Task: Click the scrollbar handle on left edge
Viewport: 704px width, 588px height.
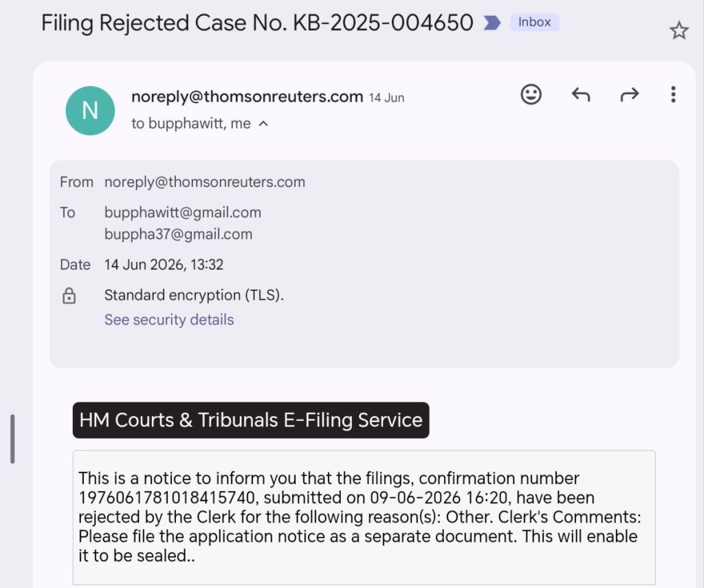Action: [x=12, y=439]
